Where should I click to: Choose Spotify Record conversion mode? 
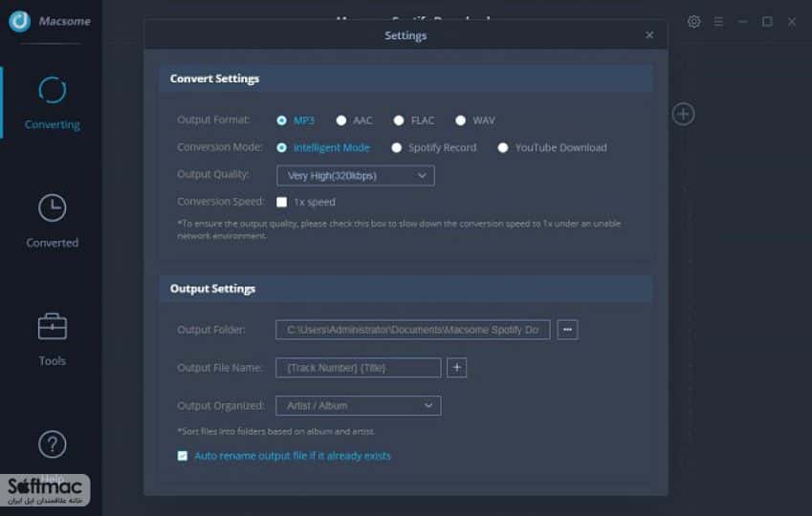396,147
